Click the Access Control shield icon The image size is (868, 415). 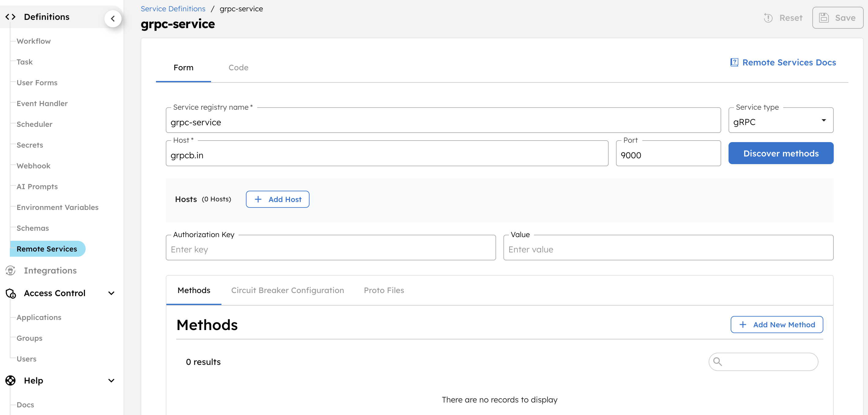tap(10, 293)
